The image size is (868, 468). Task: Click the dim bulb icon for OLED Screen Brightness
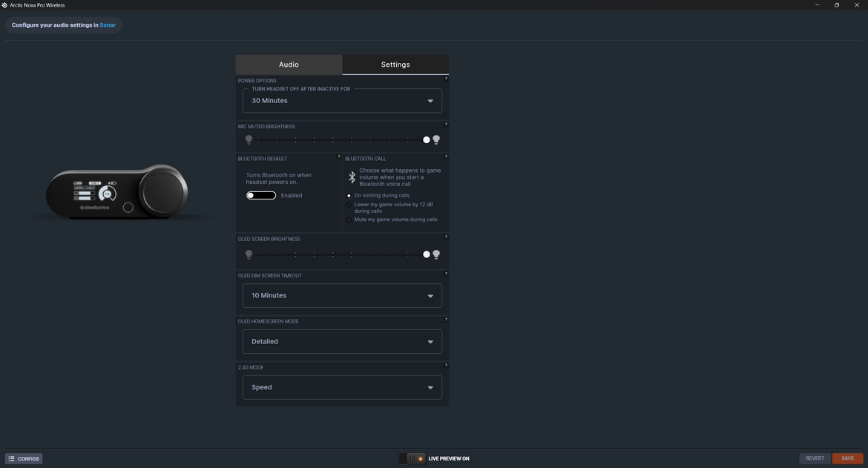[x=249, y=254]
